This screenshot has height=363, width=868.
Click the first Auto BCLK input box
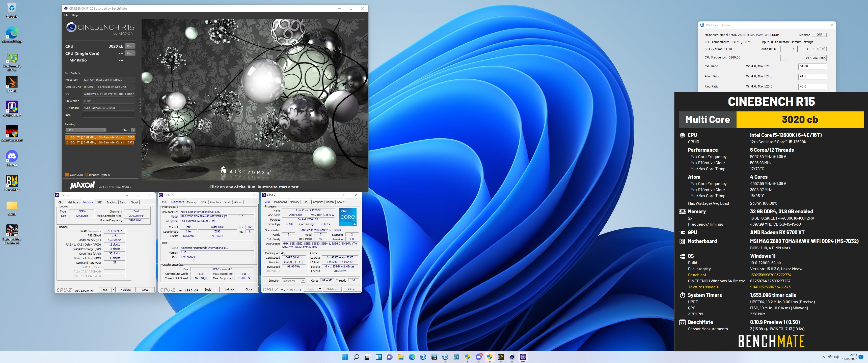(x=784, y=49)
